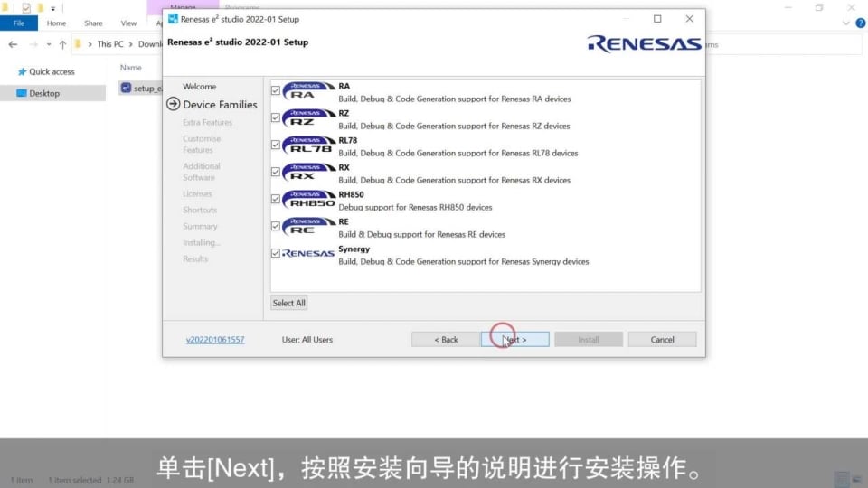Expand the ribbon chevron in File Explorer
This screenshot has width=868, height=488.
pyautogui.click(x=846, y=23)
